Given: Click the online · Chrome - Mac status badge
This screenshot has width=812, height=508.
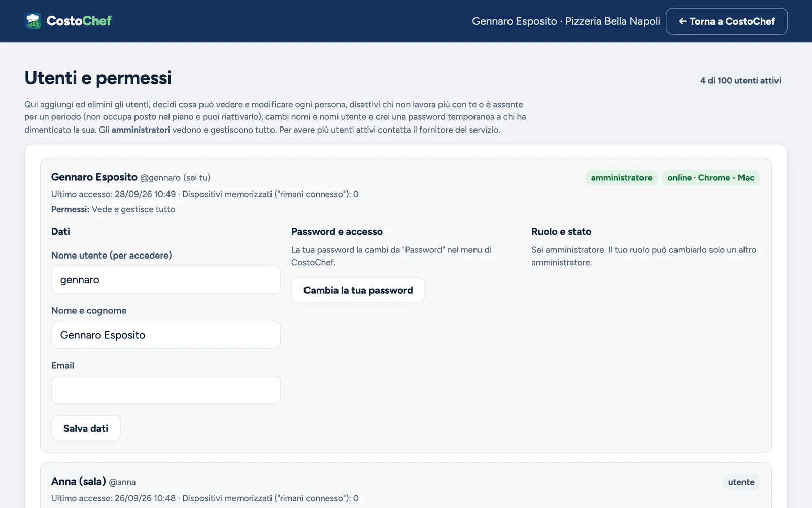Looking at the screenshot, I should (710, 178).
